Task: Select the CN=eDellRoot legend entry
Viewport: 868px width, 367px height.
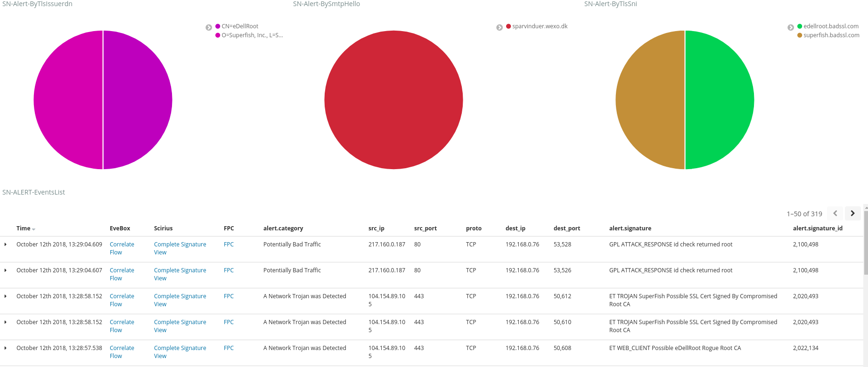Action: click(240, 26)
